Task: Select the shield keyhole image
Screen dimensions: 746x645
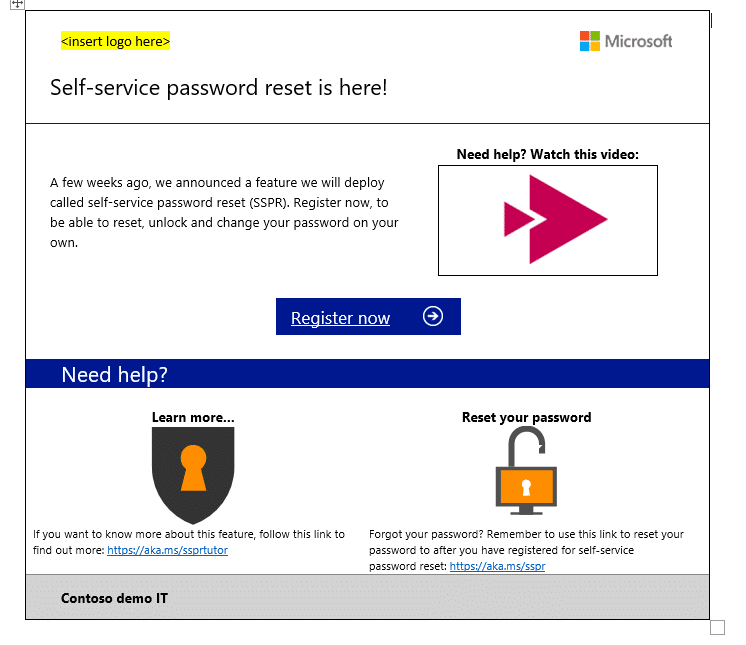Action: pos(193,475)
